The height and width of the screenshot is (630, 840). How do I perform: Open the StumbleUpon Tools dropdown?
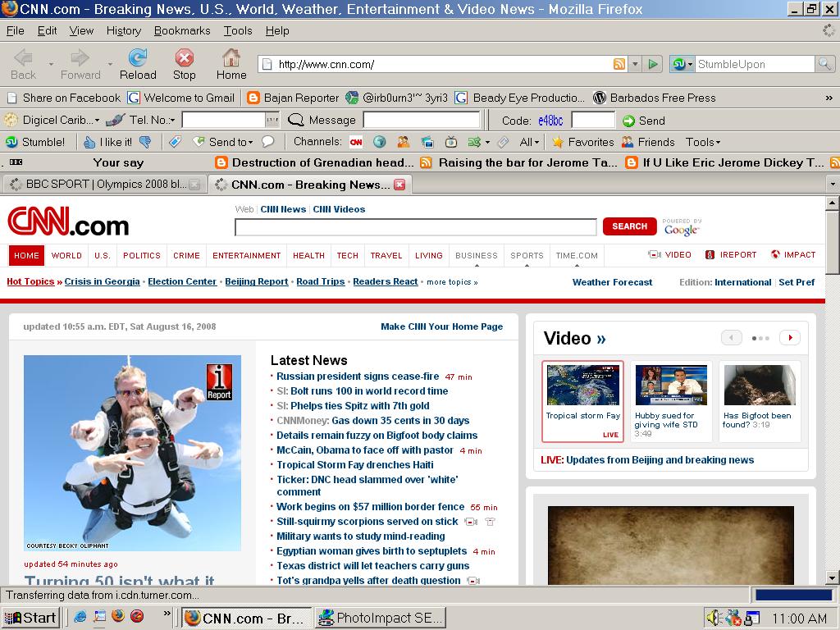tap(703, 142)
